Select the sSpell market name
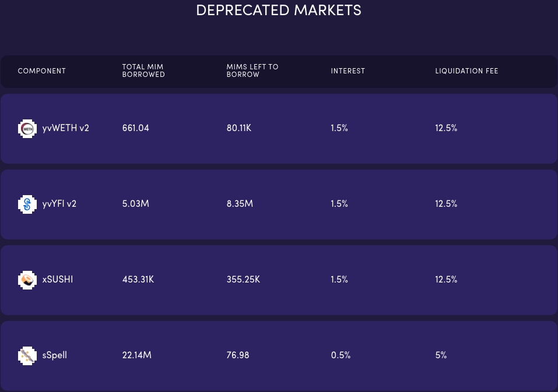 [x=55, y=355]
